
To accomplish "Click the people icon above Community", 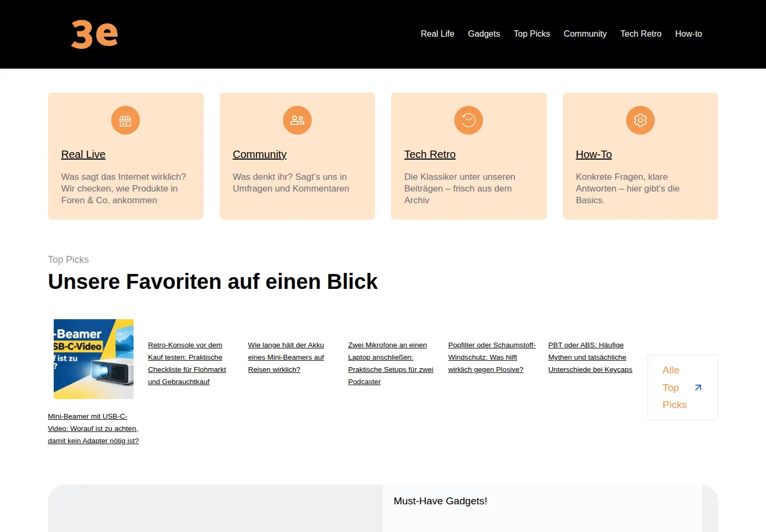I will (297, 120).
